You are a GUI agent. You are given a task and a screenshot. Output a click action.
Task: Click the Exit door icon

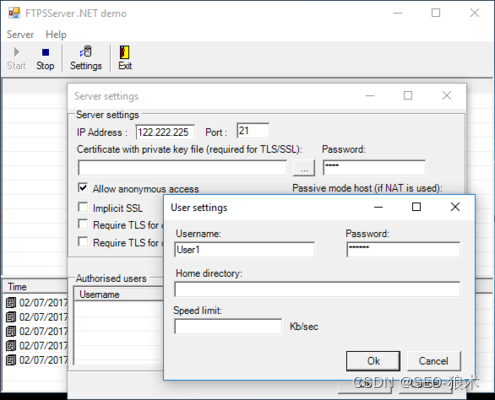pyautogui.click(x=125, y=52)
